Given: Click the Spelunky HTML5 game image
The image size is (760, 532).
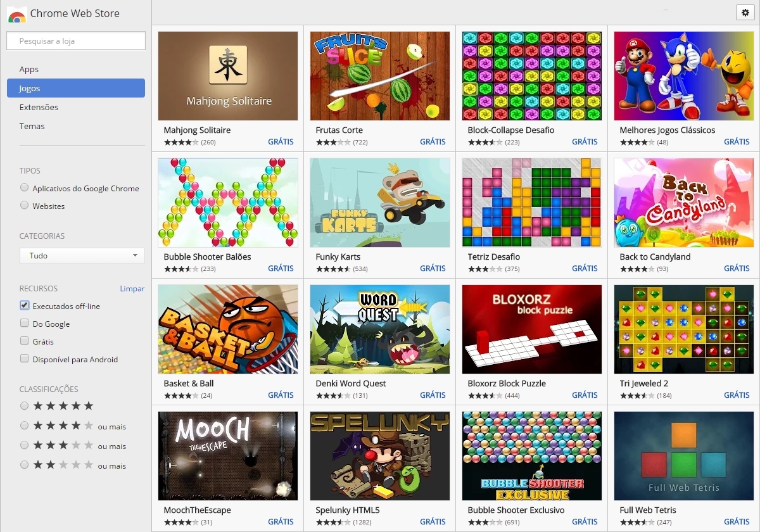Looking at the screenshot, I should click(x=380, y=456).
